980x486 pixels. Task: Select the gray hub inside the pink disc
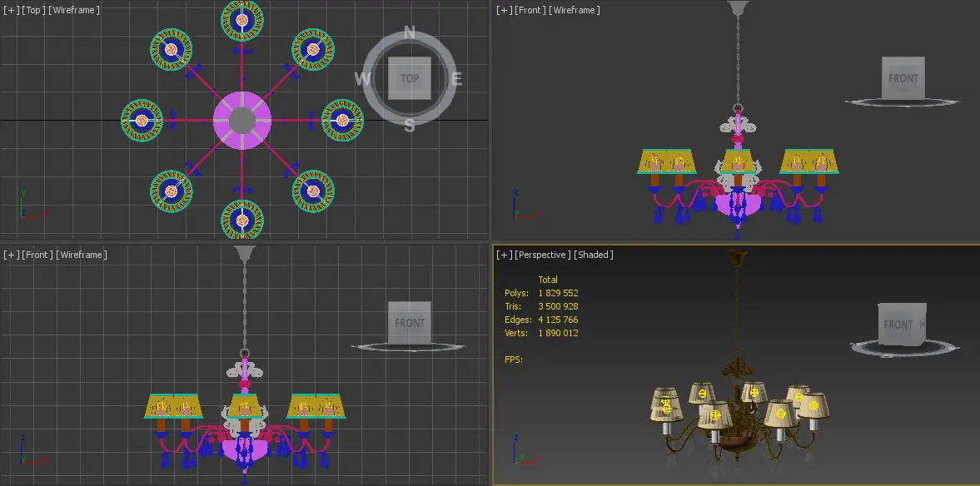click(x=242, y=121)
